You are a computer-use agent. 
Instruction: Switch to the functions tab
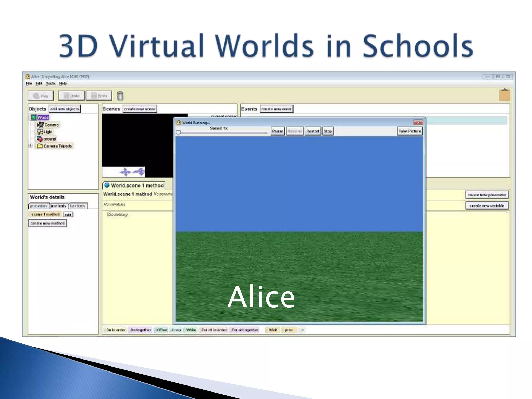[x=77, y=206]
